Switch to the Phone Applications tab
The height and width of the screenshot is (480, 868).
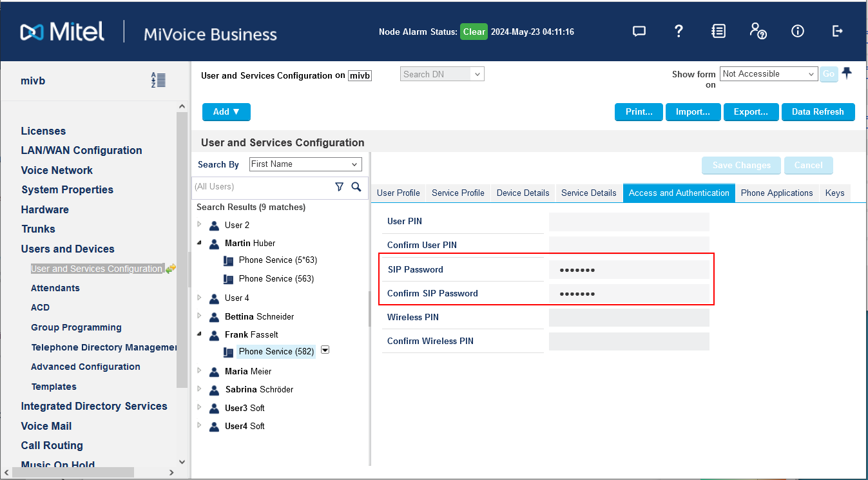[776, 193]
